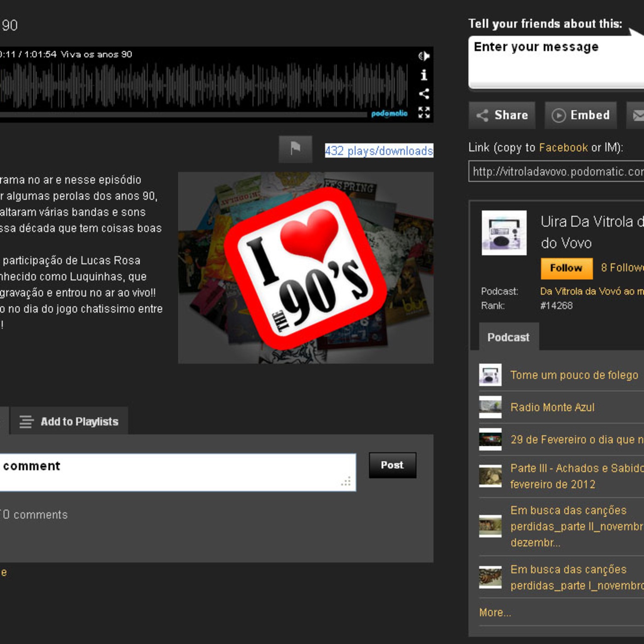The width and height of the screenshot is (644, 644).
Task: Open the 8 Followers link
Action: click(x=622, y=268)
